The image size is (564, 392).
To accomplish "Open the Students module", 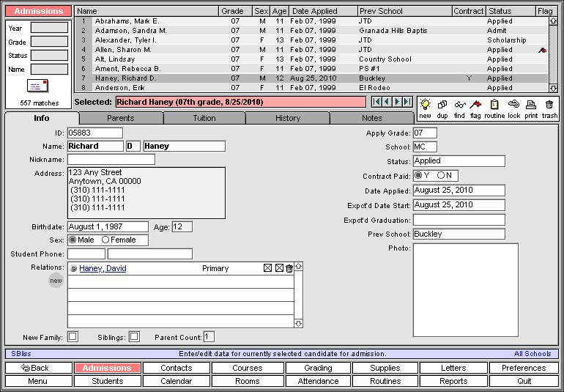I will [107, 381].
